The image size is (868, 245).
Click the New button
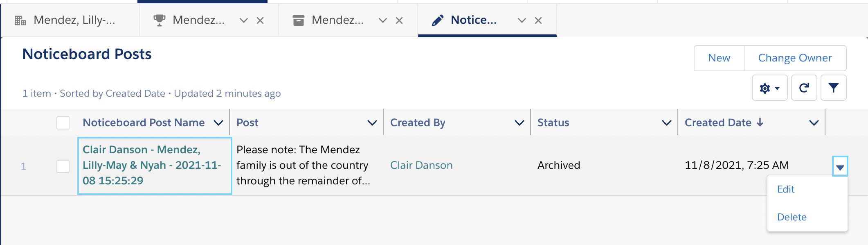[x=719, y=58]
